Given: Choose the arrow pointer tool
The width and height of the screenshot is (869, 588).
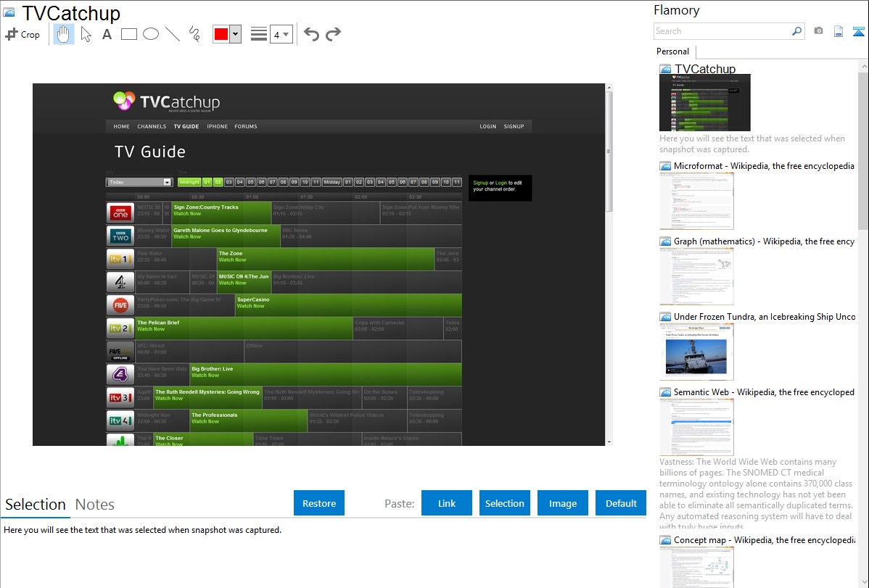Looking at the screenshot, I should point(86,34).
